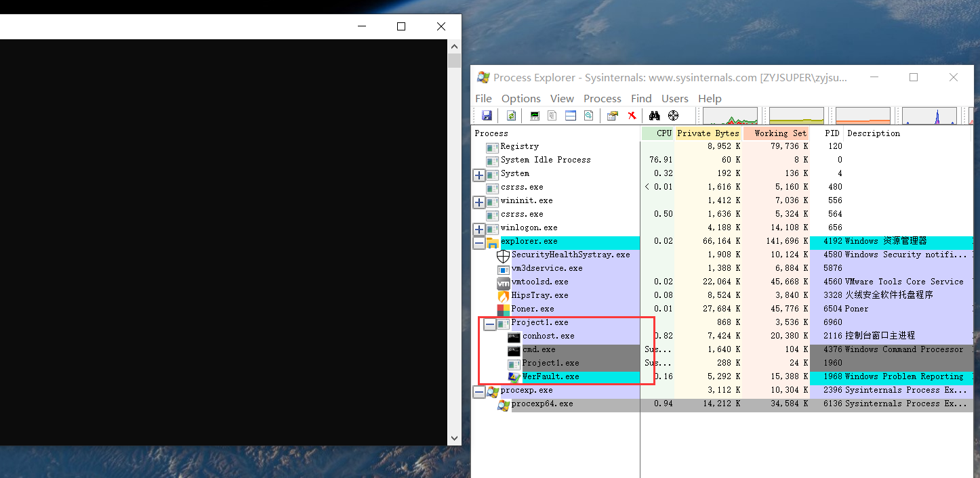The width and height of the screenshot is (980, 478).
Task: Click the console window's scroll down arrow
Action: tap(454, 439)
